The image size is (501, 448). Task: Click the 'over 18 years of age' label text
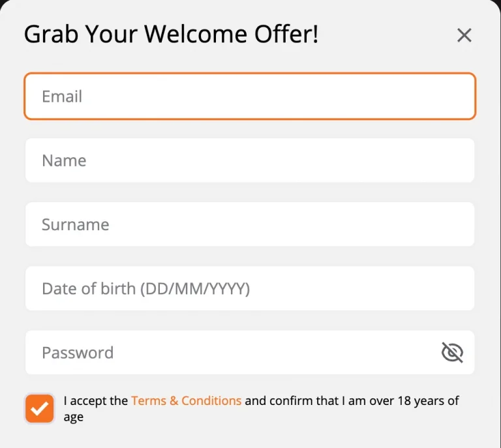(261, 409)
